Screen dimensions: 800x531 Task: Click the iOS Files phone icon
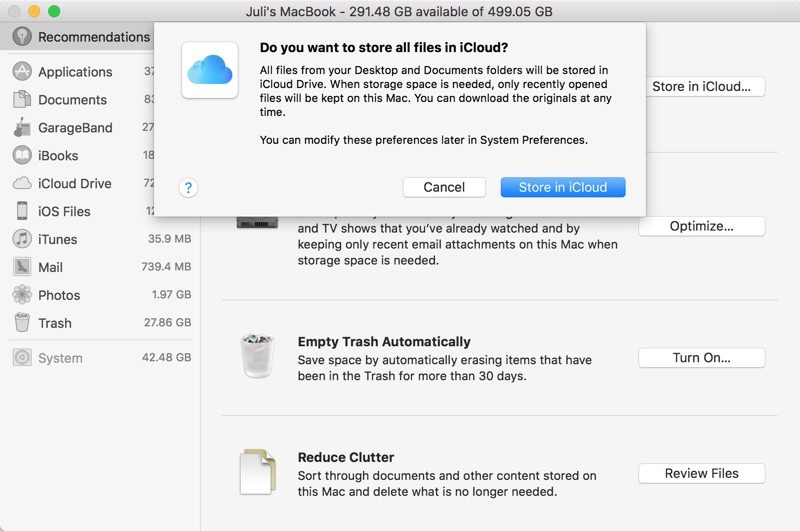tap(22, 211)
